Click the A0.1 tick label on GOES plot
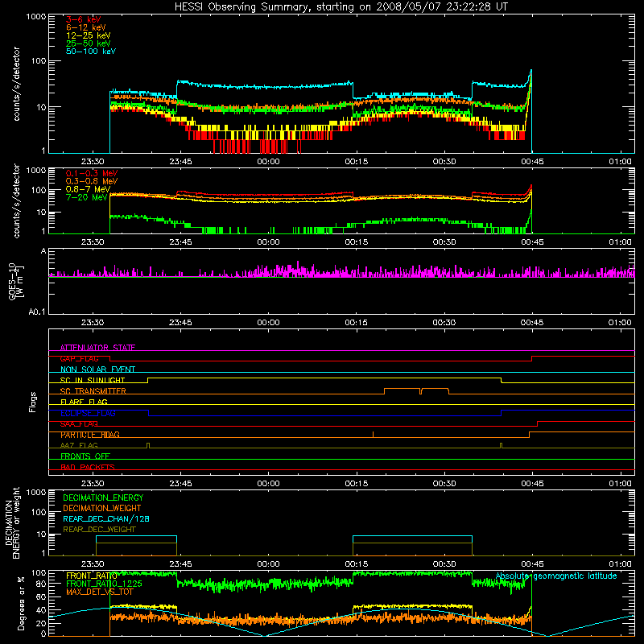 (37, 312)
